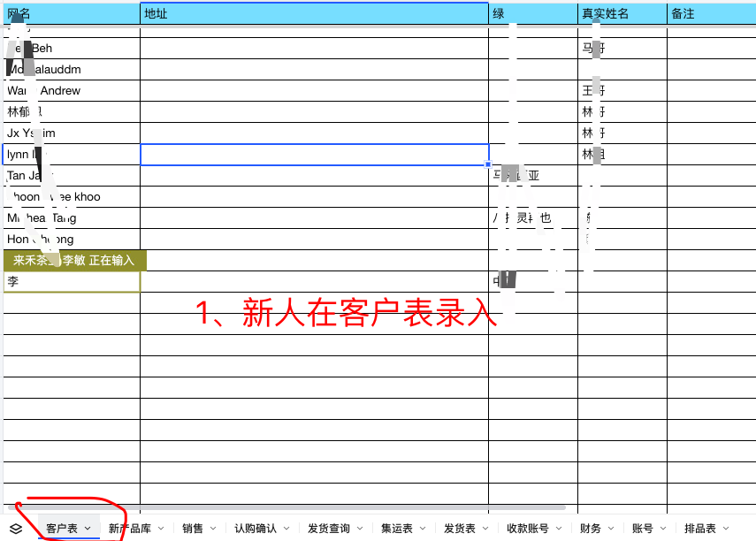The height and width of the screenshot is (541, 756).
Task: Click the Moulalauddm name cell
Action: pyautogui.click(x=71, y=70)
